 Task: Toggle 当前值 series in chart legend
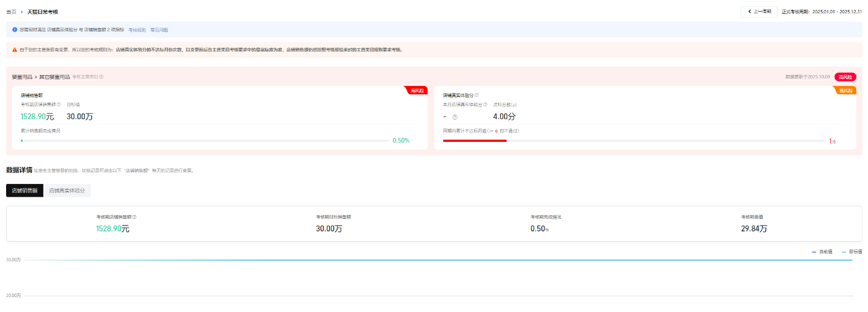click(822, 252)
